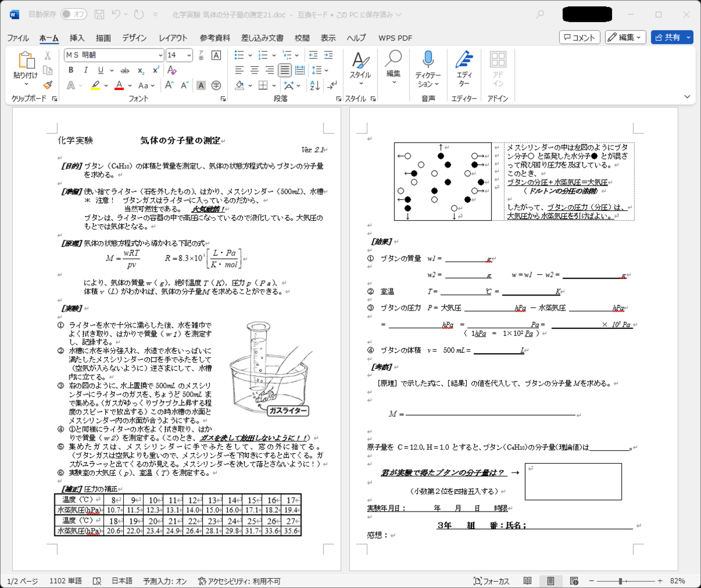Screen dimensions: 701x588
Task: Decrease font size button
Action: 185,85
